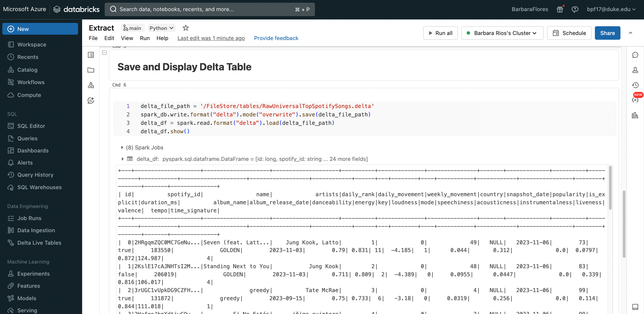
Task: Open the variable explorer icon marked NEW
Action: (x=635, y=100)
